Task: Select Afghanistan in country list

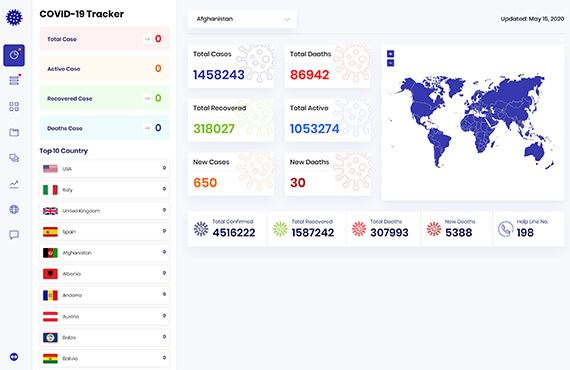Action: [104, 253]
